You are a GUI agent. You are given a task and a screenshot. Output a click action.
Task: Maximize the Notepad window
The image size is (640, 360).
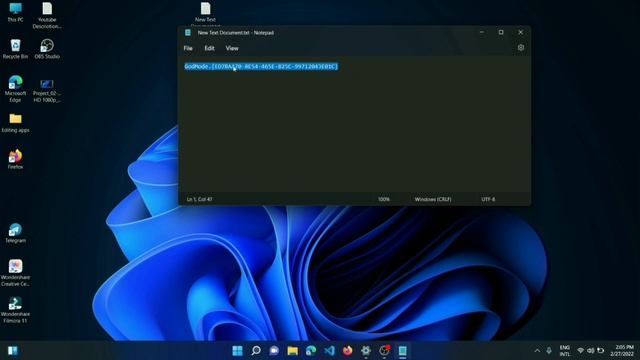[x=501, y=32]
